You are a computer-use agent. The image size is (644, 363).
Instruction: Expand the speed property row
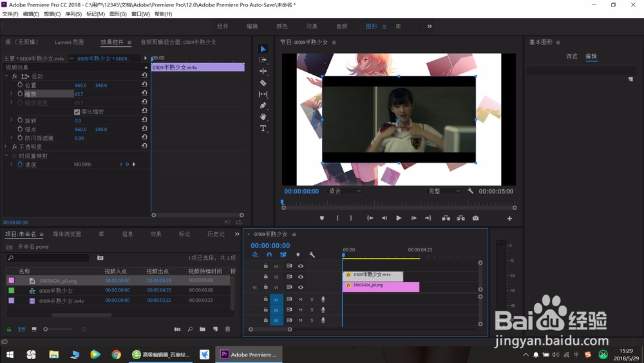pos(11,164)
